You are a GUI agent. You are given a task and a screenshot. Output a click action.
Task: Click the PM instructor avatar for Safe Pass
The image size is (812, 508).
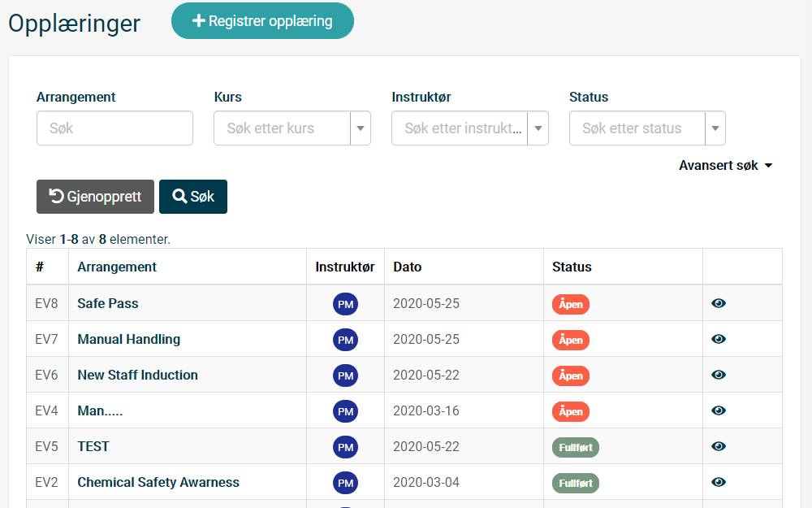[345, 304]
